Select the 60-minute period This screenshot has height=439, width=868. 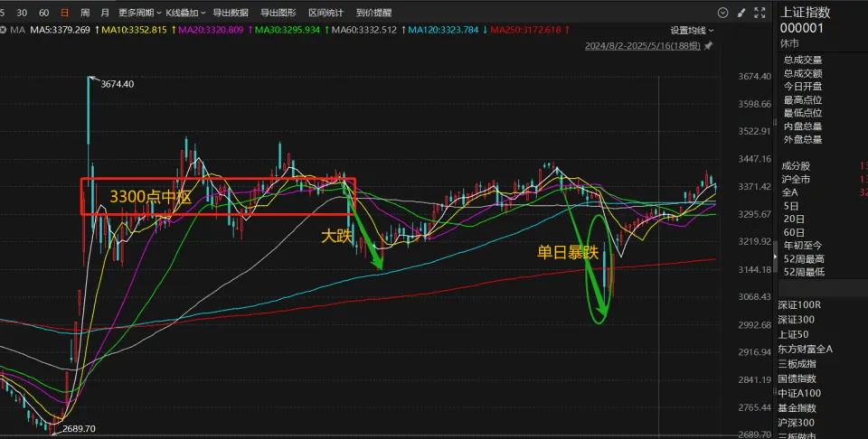pyautogui.click(x=42, y=13)
